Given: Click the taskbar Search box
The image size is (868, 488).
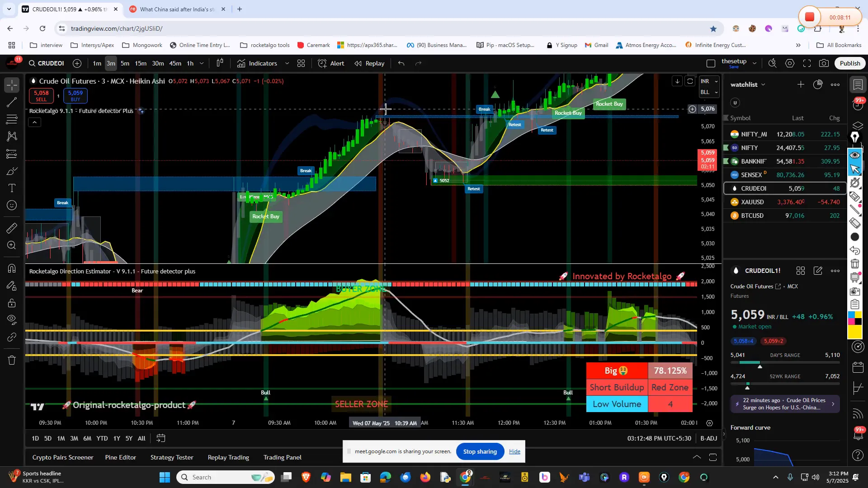Looking at the screenshot, I should click(226, 477).
